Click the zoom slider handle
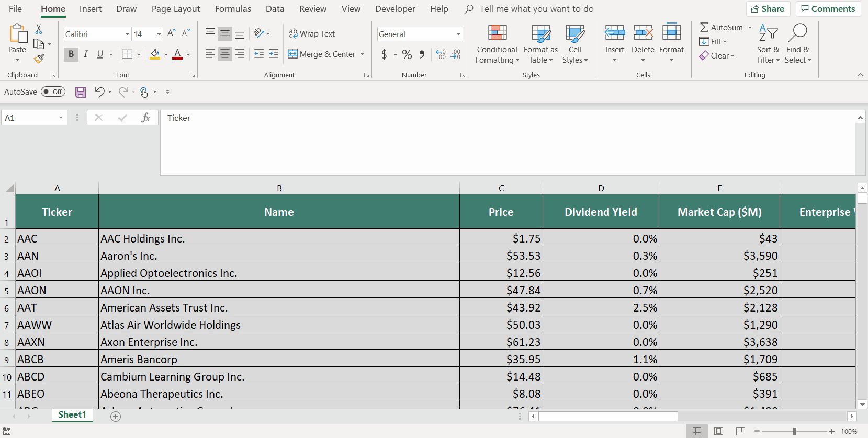The image size is (868, 438). 794,431
